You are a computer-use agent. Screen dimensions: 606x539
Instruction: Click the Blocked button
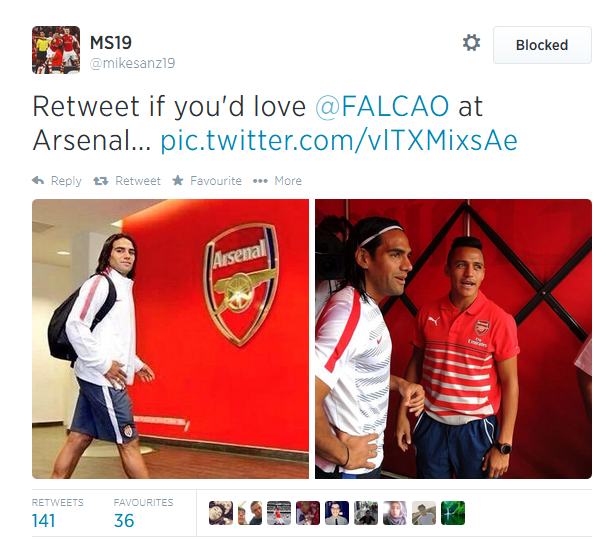point(542,45)
